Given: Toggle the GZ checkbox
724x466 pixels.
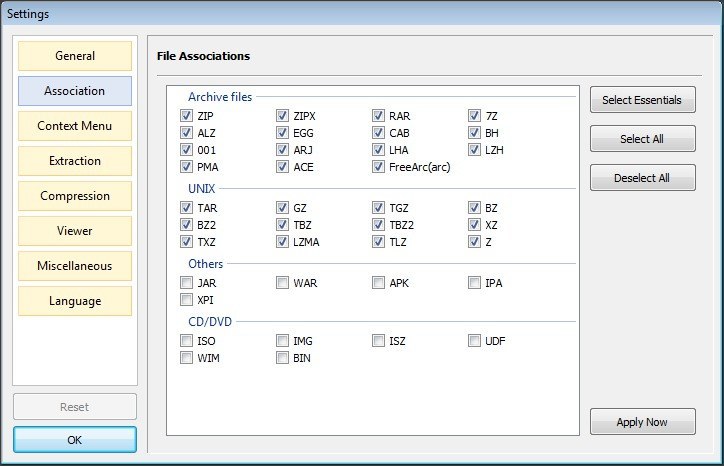Looking at the screenshot, I should pos(282,208).
